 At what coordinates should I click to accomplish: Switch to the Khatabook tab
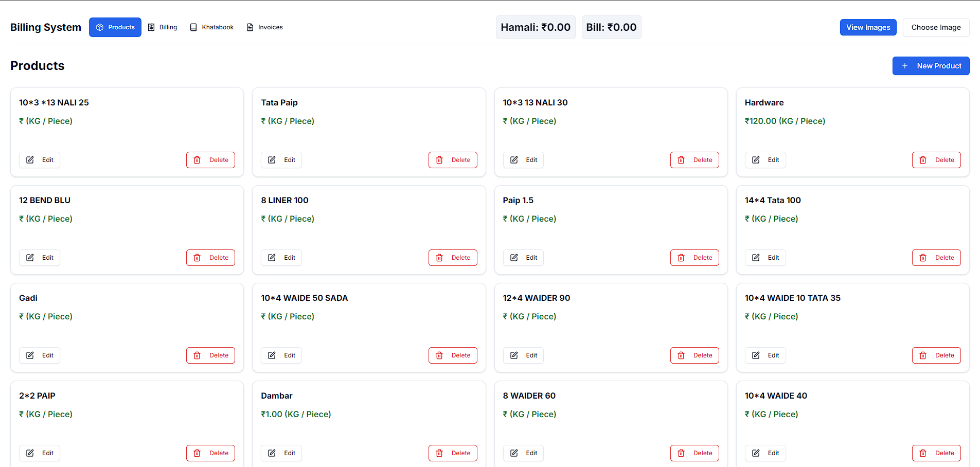click(211, 27)
